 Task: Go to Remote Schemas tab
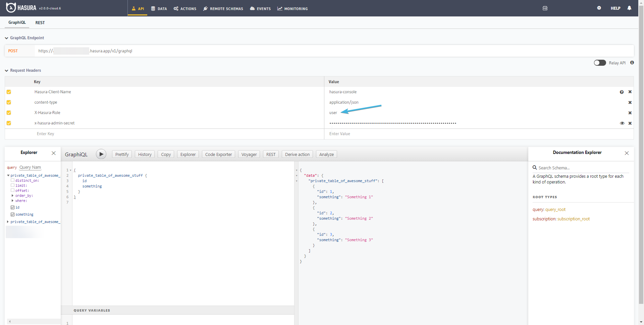pos(223,8)
